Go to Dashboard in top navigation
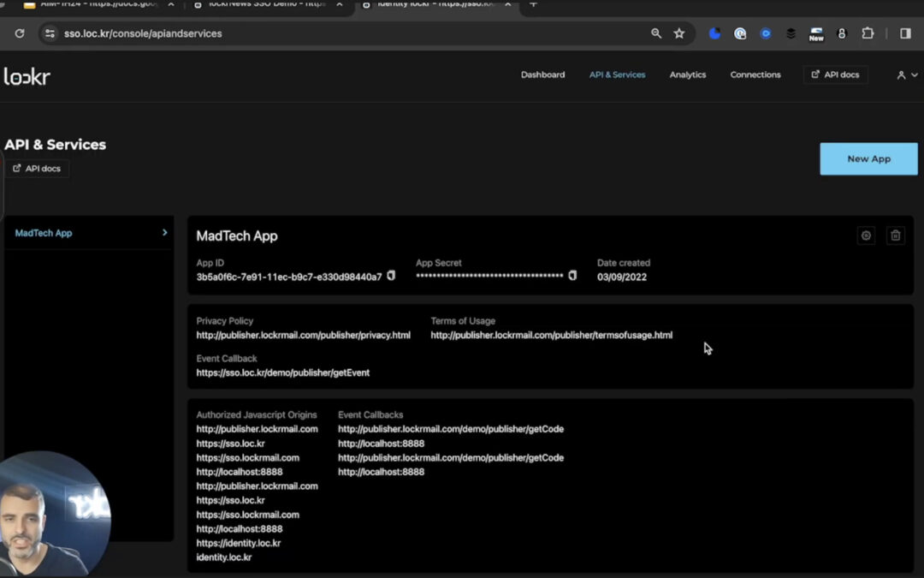Viewport: 924px width, 578px height. [x=542, y=74]
